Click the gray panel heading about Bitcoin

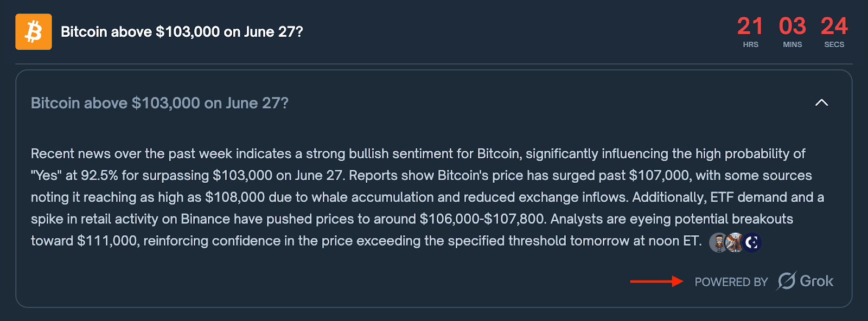click(159, 103)
